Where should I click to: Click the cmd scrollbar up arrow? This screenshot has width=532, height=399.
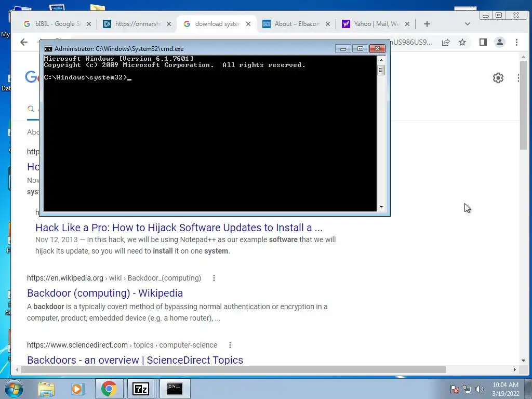pos(381,60)
